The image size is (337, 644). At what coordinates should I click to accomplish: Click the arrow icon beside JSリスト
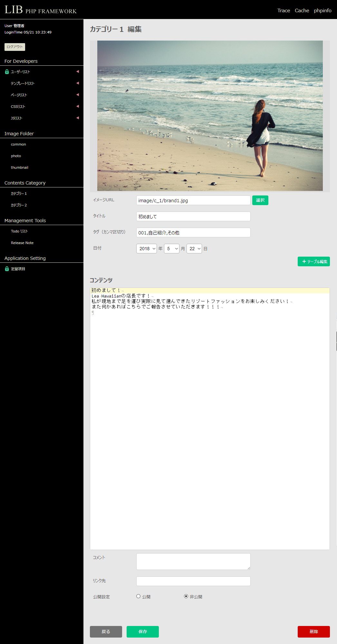click(77, 118)
